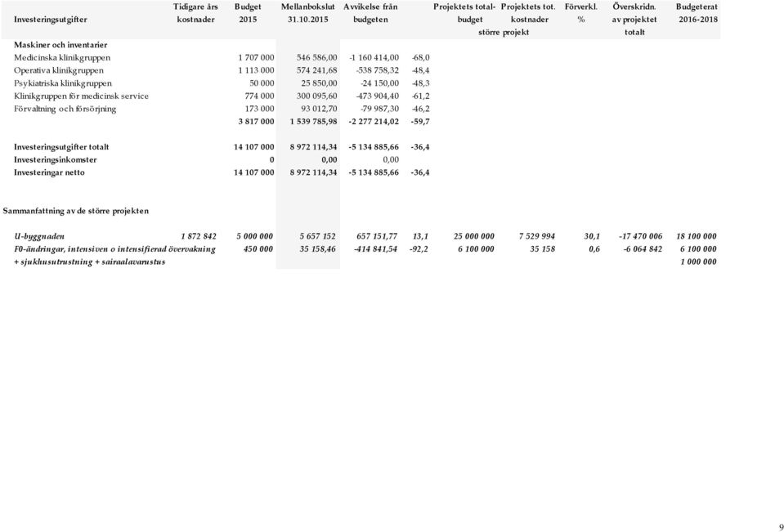784x532 pixels.
Task: Select interim value 300 095,60
Action: (317, 96)
